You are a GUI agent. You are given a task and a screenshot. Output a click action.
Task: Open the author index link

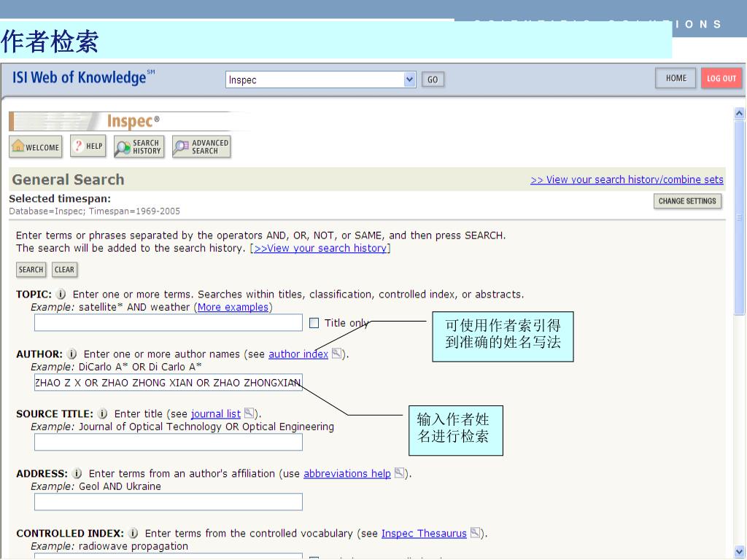[x=298, y=354]
